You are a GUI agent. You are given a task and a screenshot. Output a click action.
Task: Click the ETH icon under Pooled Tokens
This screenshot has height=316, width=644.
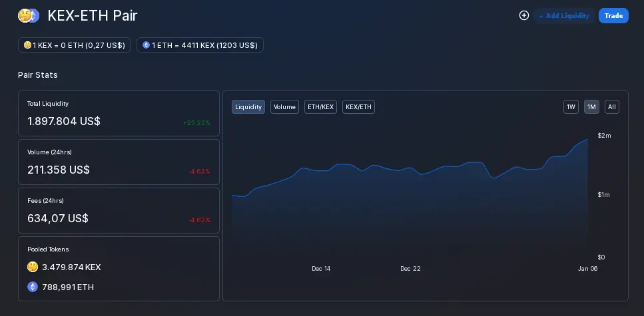click(x=33, y=287)
